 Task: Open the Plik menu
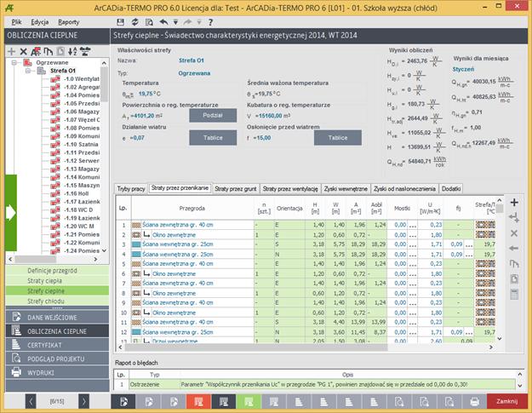point(16,22)
